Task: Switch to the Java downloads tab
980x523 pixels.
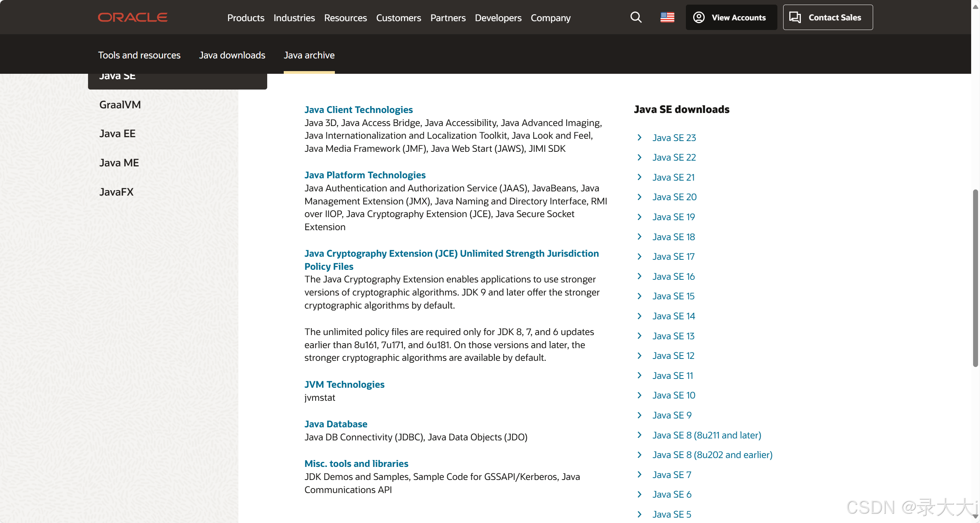Action: 232,55
